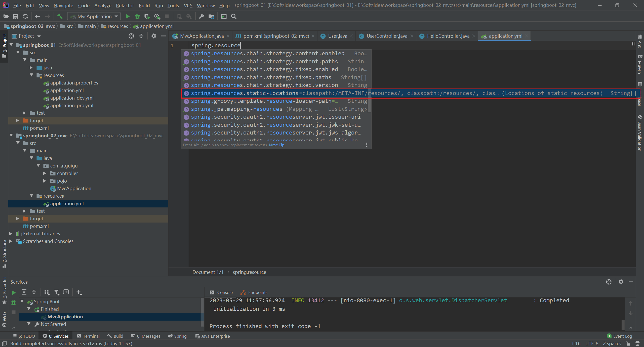Open the File menu

pos(17,5)
